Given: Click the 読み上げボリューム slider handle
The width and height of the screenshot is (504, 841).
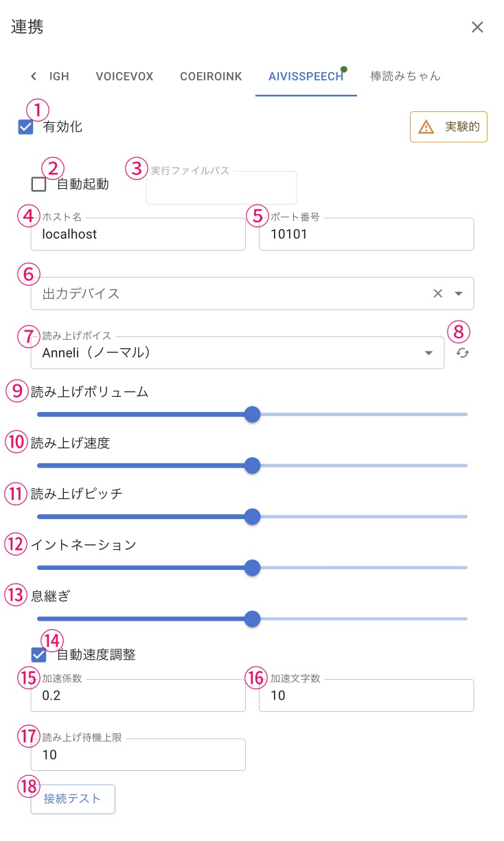Looking at the screenshot, I should 253,415.
